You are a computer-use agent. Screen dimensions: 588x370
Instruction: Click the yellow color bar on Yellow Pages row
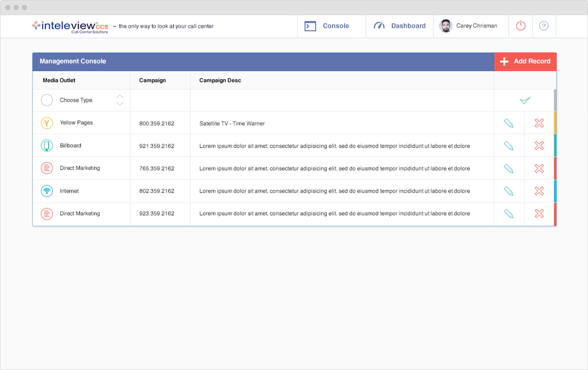click(x=555, y=123)
